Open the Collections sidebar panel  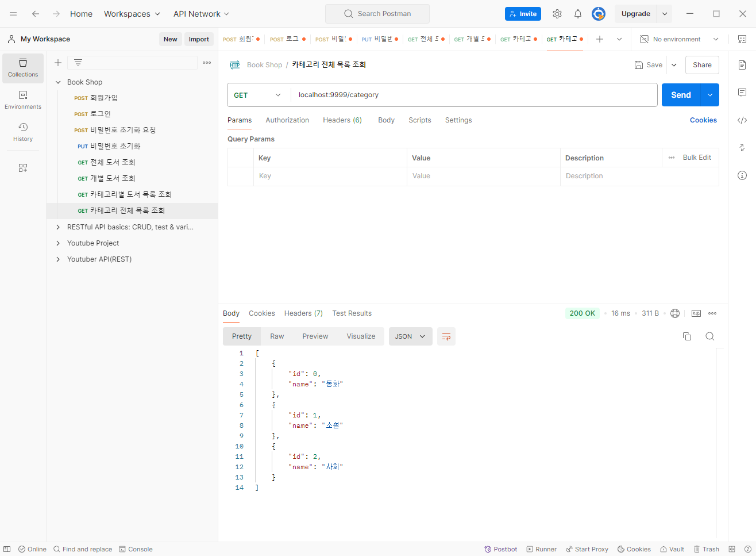23,68
